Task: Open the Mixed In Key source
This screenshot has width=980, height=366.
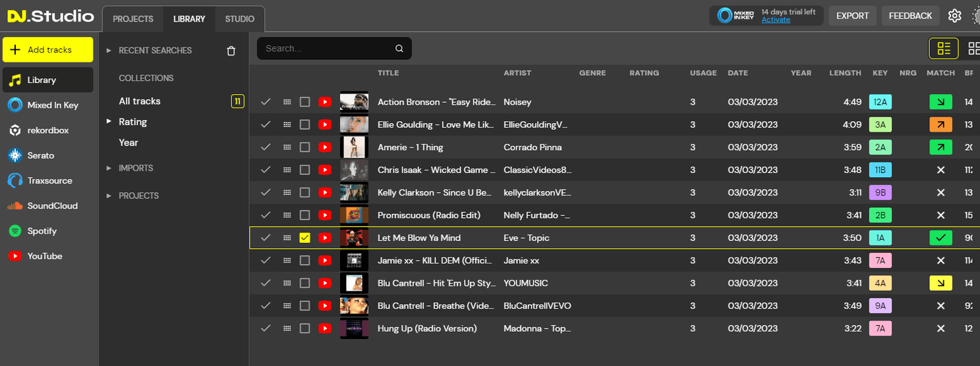Action: 47,105
